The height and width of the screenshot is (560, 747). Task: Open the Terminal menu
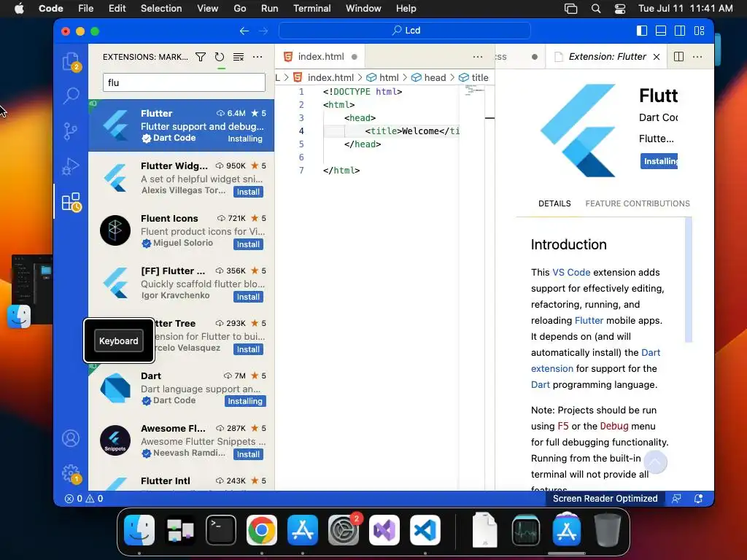pos(311,9)
